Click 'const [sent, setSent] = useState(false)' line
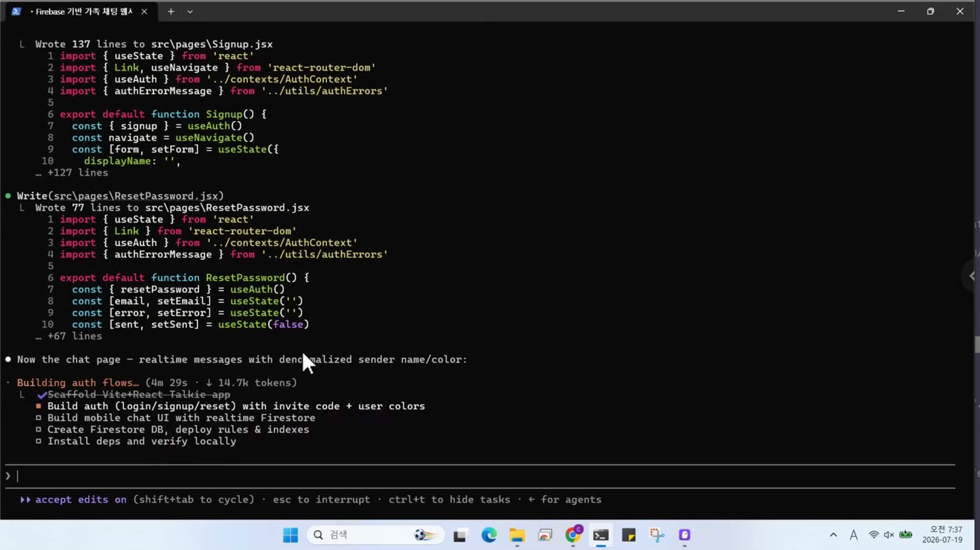The height and width of the screenshot is (550, 980). pyautogui.click(x=190, y=325)
